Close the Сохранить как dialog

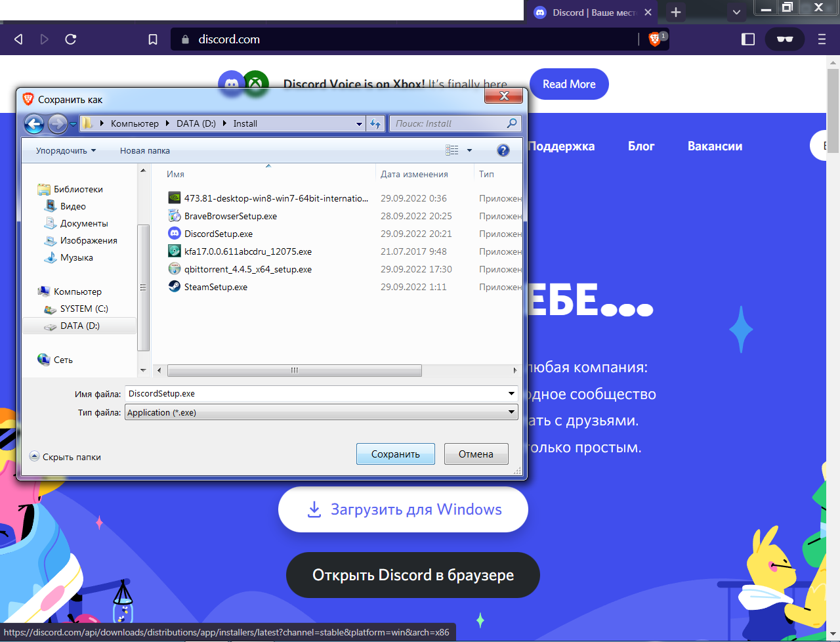pyautogui.click(x=504, y=96)
